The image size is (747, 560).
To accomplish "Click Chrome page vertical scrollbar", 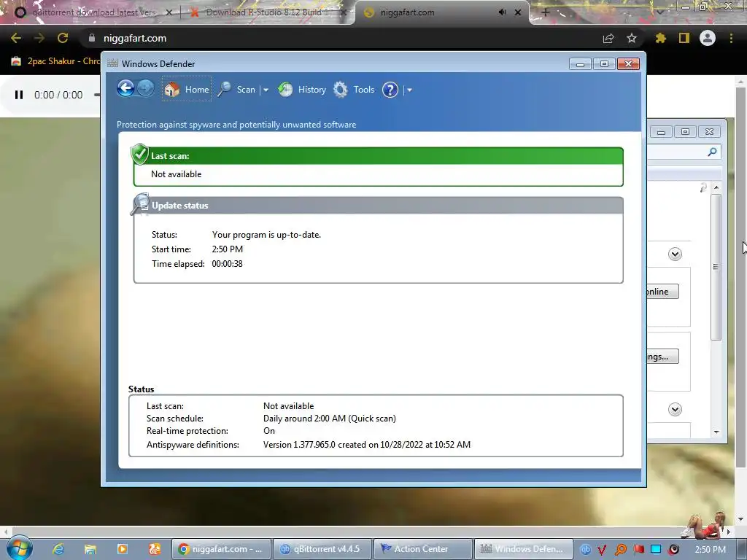I will point(740,276).
